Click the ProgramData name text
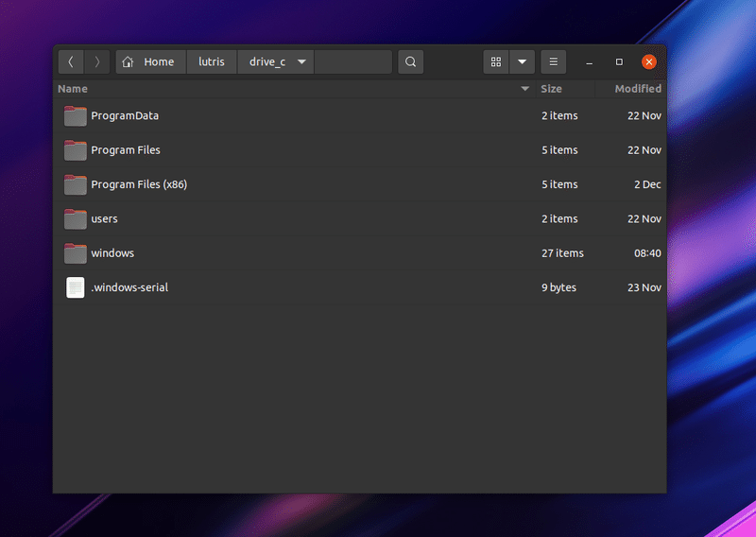 point(125,115)
